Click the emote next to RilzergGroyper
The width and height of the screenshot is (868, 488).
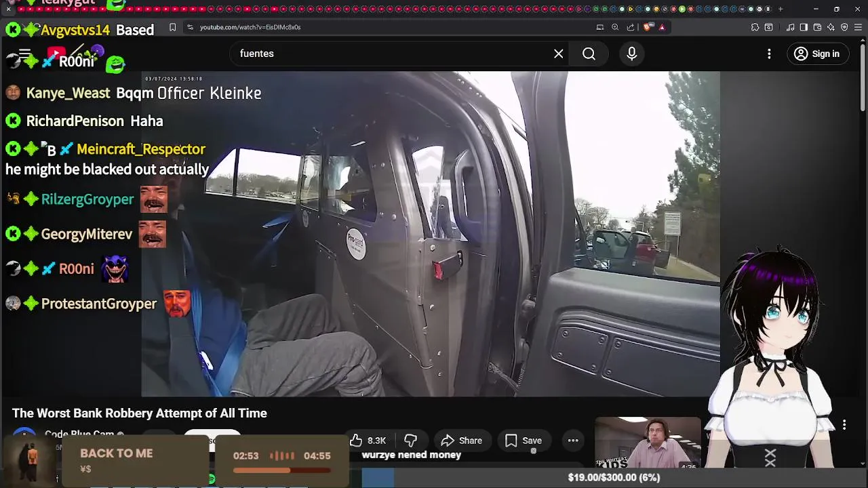pos(153,199)
